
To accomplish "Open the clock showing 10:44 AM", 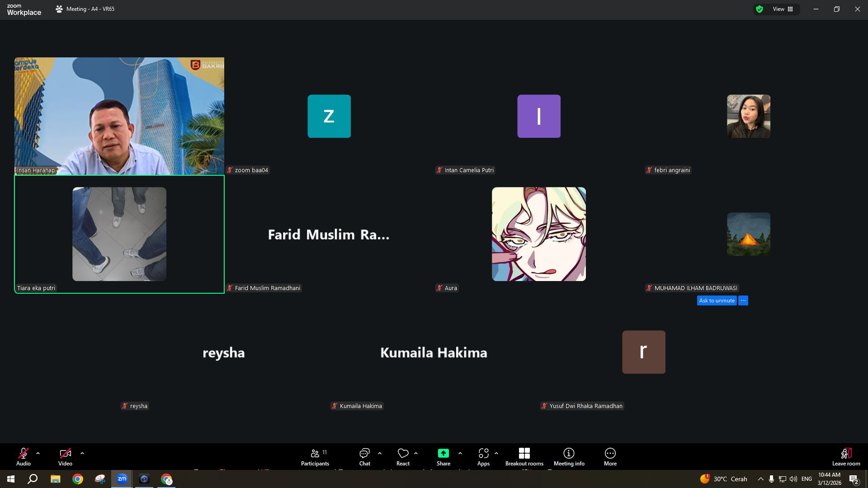I will pos(829,479).
